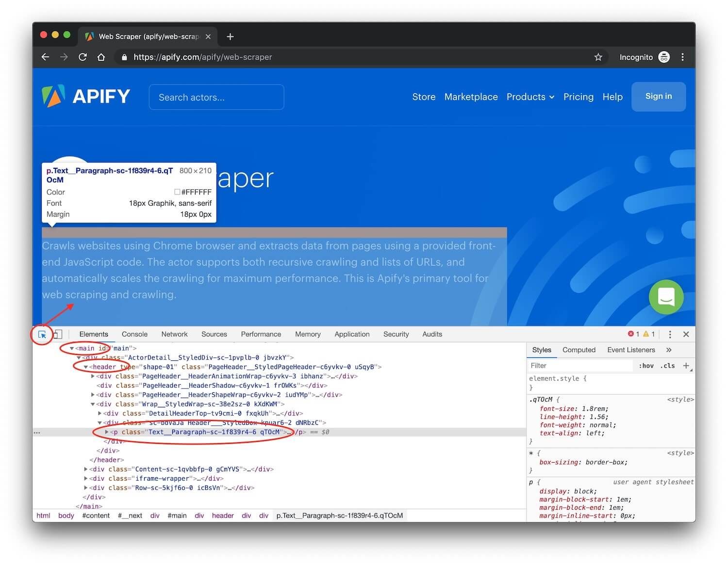Collapse the header shape-01 node
Image resolution: width=728 pixels, height=565 pixels.
click(85, 367)
